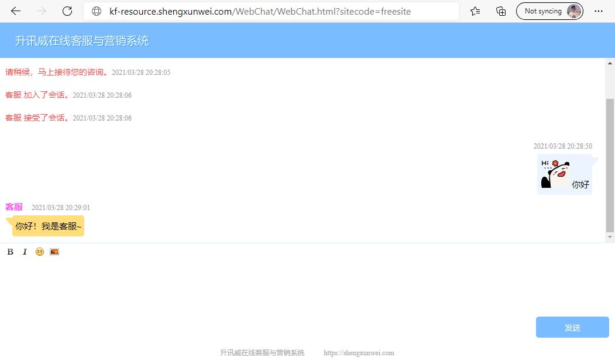The image size is (615, 364).
Task: Click the chat scrollbar up arrow
Action: 610,63
